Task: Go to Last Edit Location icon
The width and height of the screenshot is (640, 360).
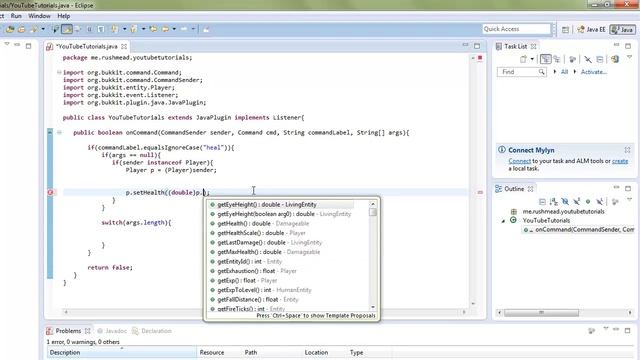Action: pos(153,29)
